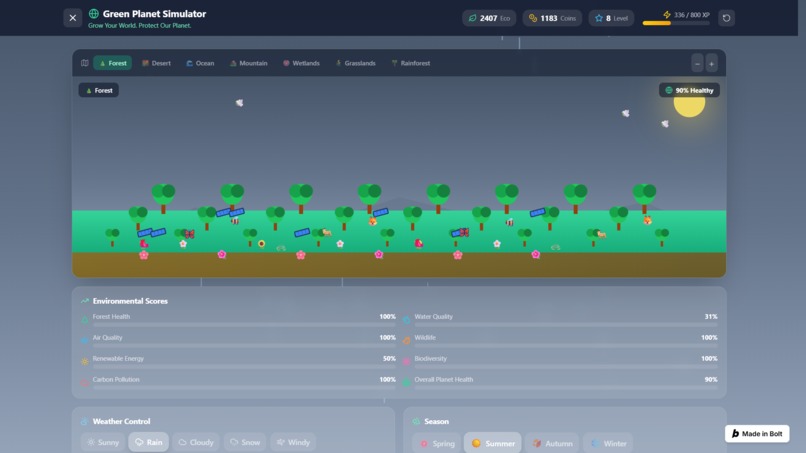The height and width of the screenshot is (453, 806).
Task: Click the Weather Control header icon
Action: click(x=85, y=422)
